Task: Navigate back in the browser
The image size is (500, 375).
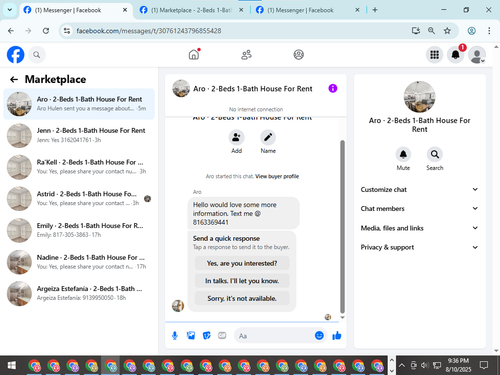Action: tap(11, 31)
